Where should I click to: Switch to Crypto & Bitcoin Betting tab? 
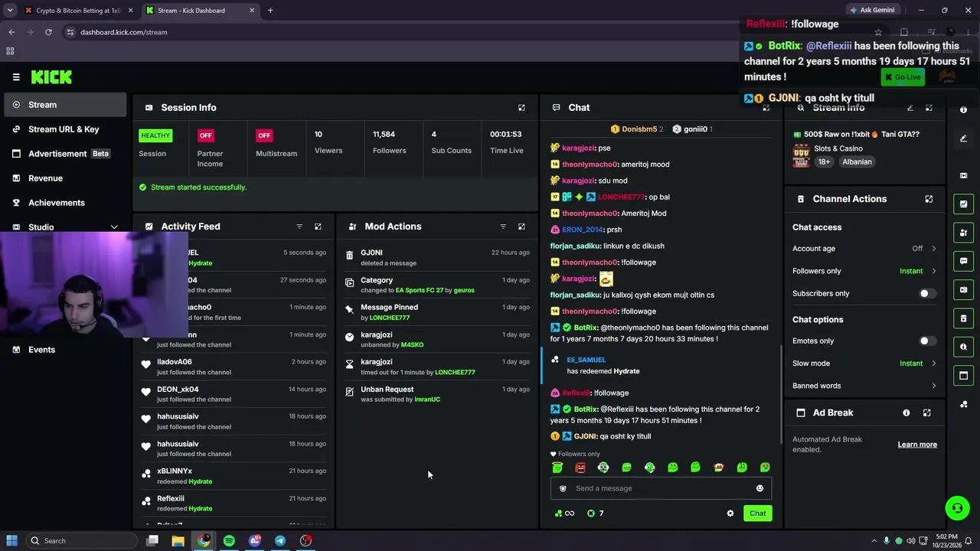[x=78, y=11]
